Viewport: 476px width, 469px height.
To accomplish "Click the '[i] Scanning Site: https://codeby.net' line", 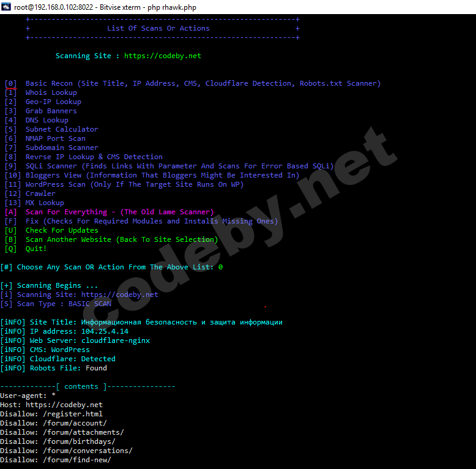I will [x=80, y=295].
